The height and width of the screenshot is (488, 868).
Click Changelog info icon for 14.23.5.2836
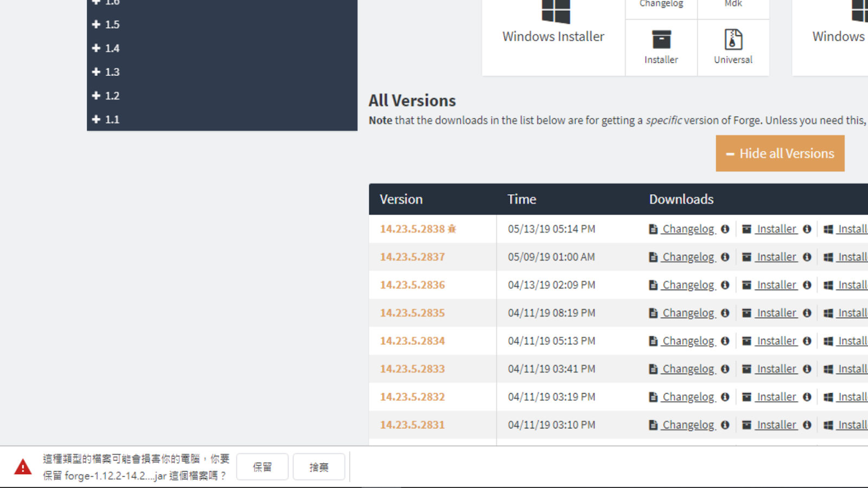(x=725, y=285)
